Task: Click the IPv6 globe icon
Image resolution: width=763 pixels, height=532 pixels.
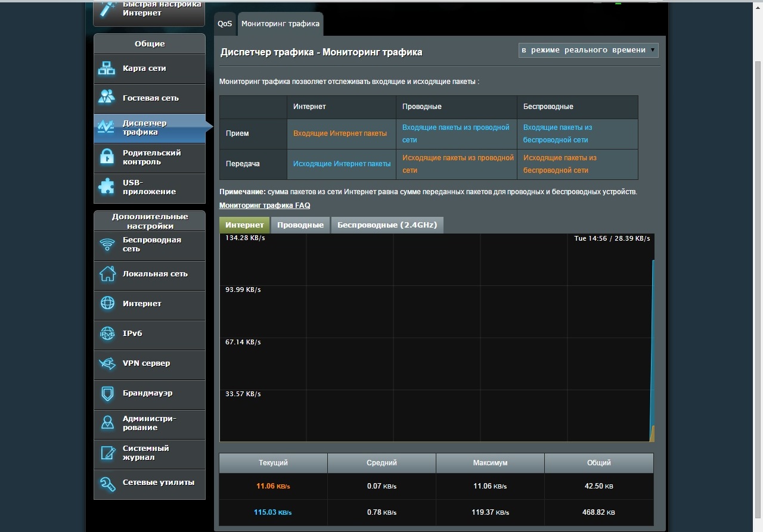Action: 107,334
